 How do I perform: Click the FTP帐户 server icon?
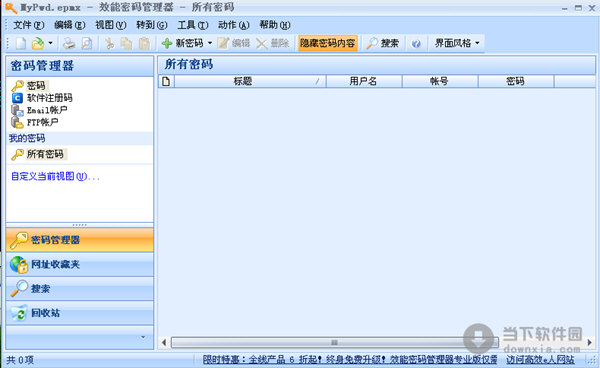17,122
